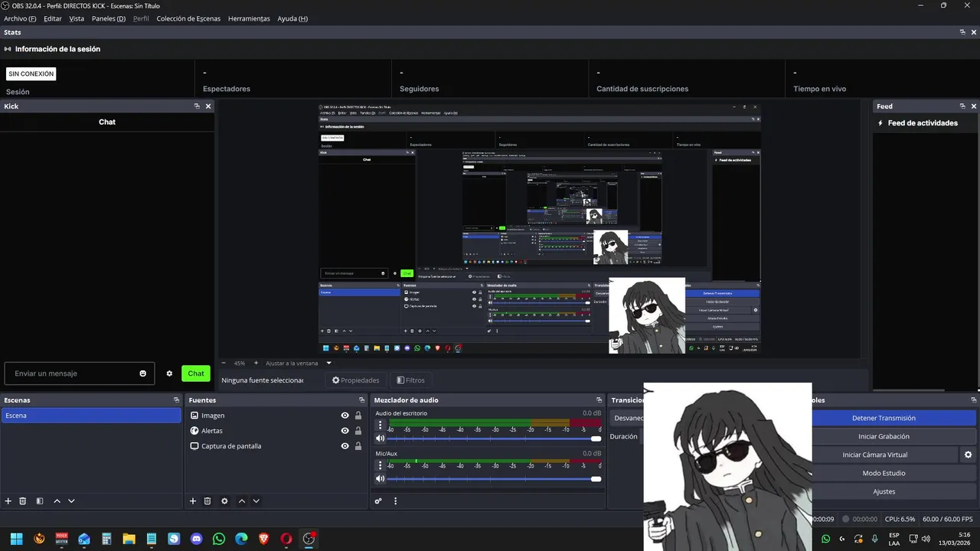Open the Herramientas menu

click(249, 18)
